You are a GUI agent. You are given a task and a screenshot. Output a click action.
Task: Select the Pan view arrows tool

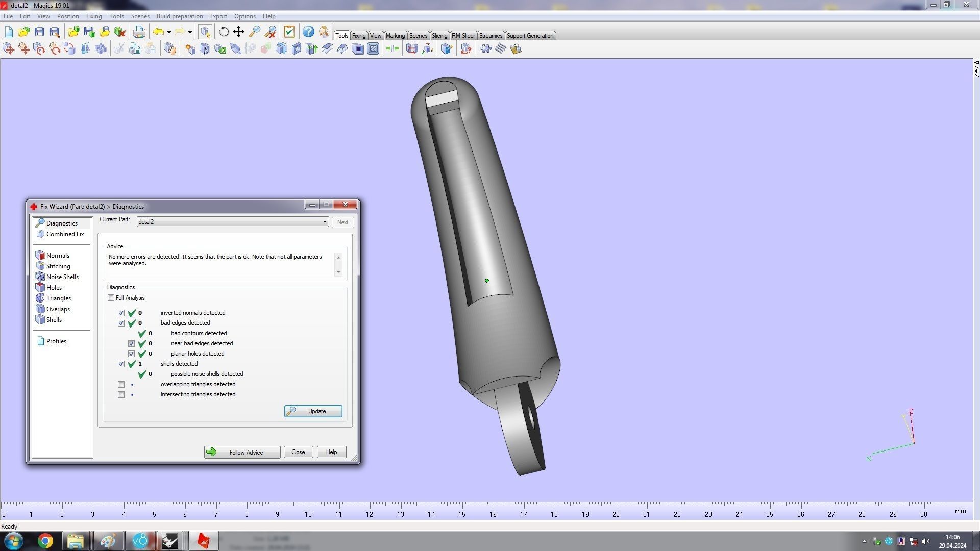click(239, 32)
